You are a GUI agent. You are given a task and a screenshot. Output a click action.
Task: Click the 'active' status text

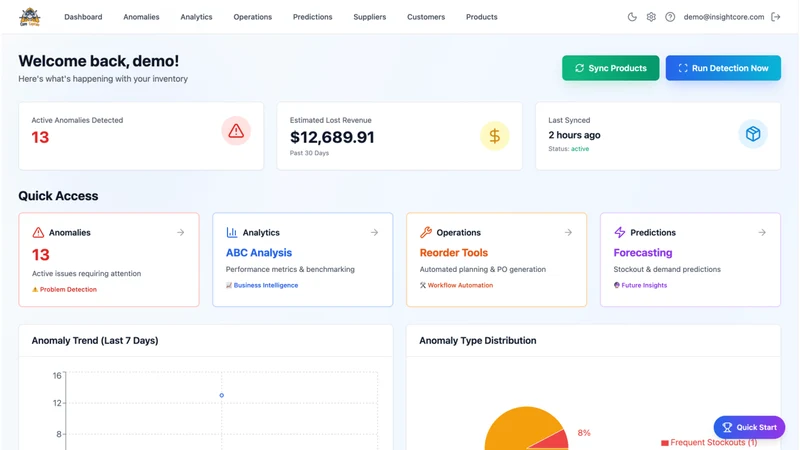point(580,149)
